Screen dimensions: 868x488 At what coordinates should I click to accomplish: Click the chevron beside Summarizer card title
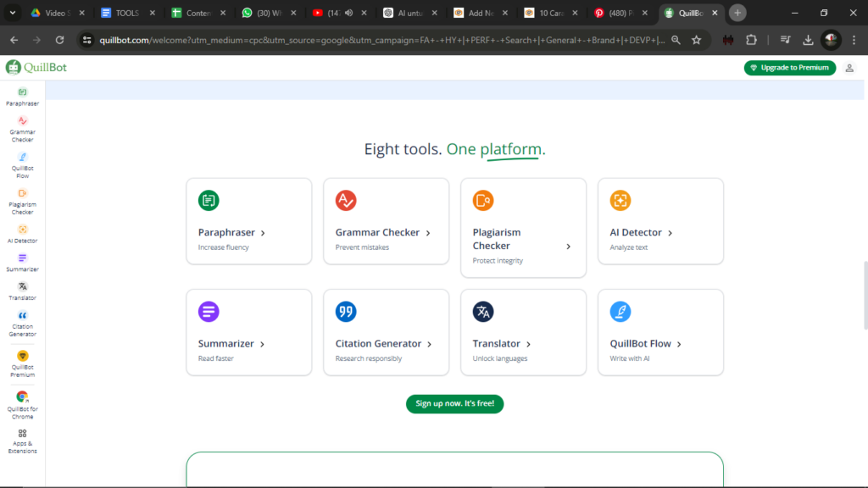pyautogui.click(x=263, y=344)
